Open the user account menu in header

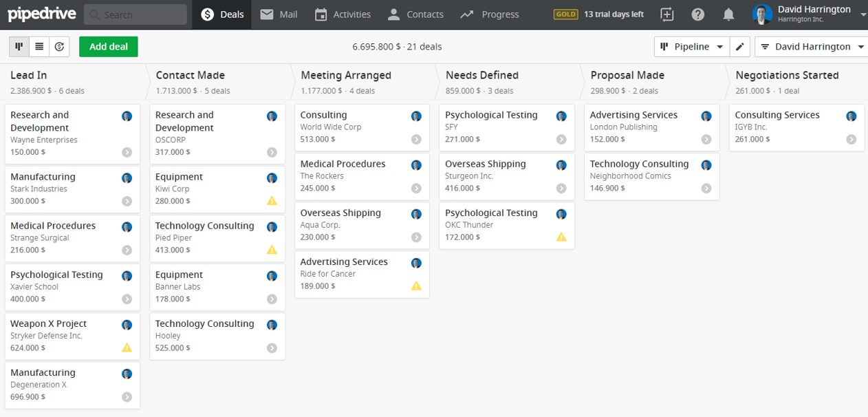pos(809,14)
